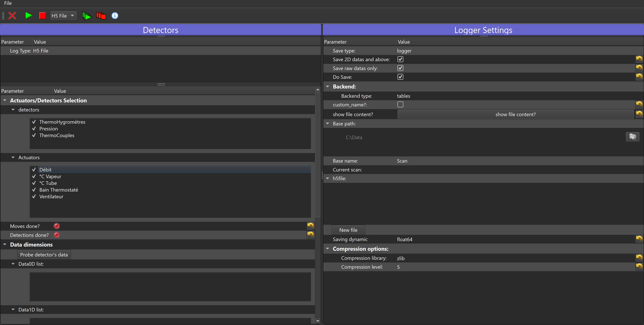
Task: Select the Pression detector entry
Action: point(48,129)
